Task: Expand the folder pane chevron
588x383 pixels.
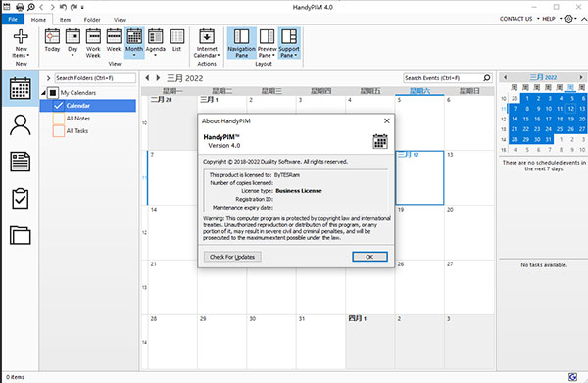Action: click(48, 78)
